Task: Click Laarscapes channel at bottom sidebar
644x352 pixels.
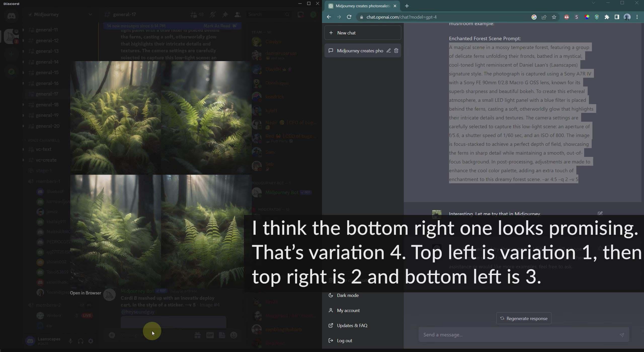Action: pyautogui.click(x=49, y=339)
